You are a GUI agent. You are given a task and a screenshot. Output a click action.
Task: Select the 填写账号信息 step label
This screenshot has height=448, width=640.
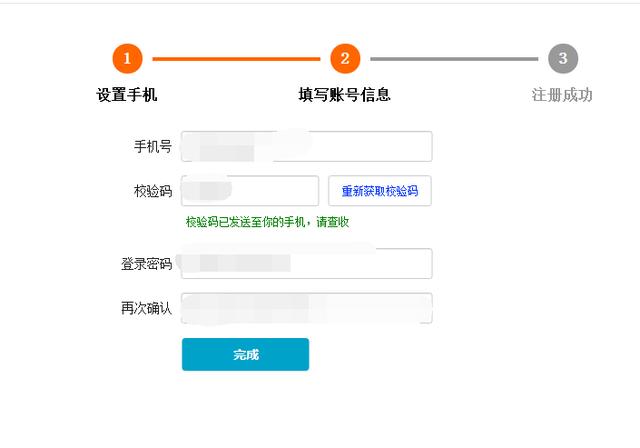coord(344,95)
